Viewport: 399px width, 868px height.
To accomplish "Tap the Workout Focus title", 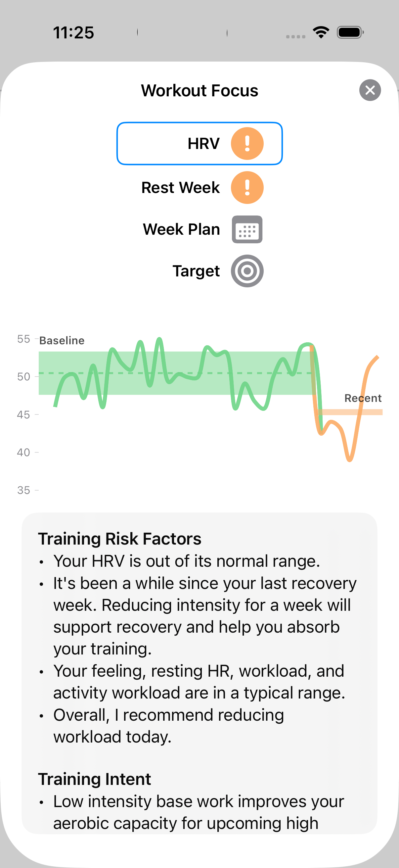I will (199, 91).
